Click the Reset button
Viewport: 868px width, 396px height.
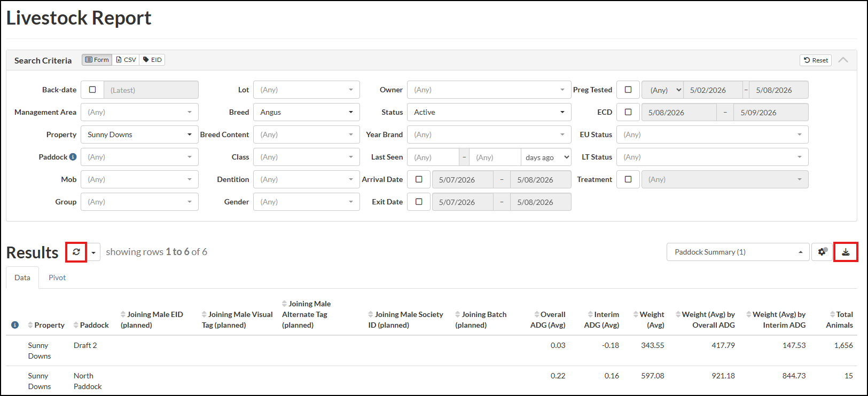tap(816, 60)
